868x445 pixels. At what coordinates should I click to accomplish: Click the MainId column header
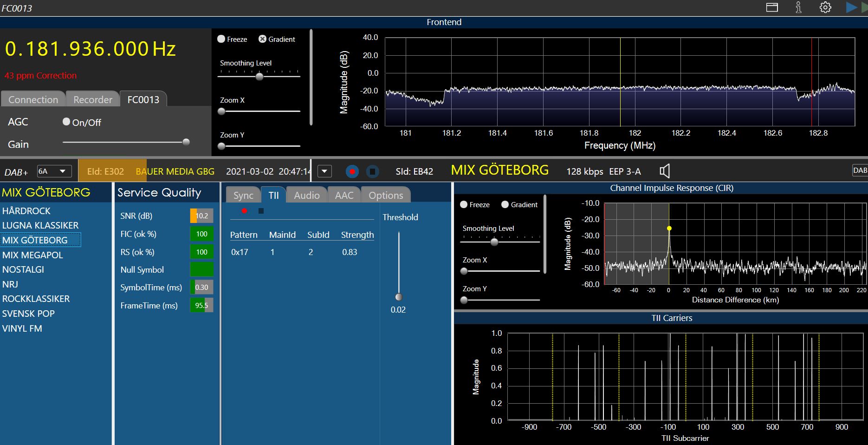point(282,235)
